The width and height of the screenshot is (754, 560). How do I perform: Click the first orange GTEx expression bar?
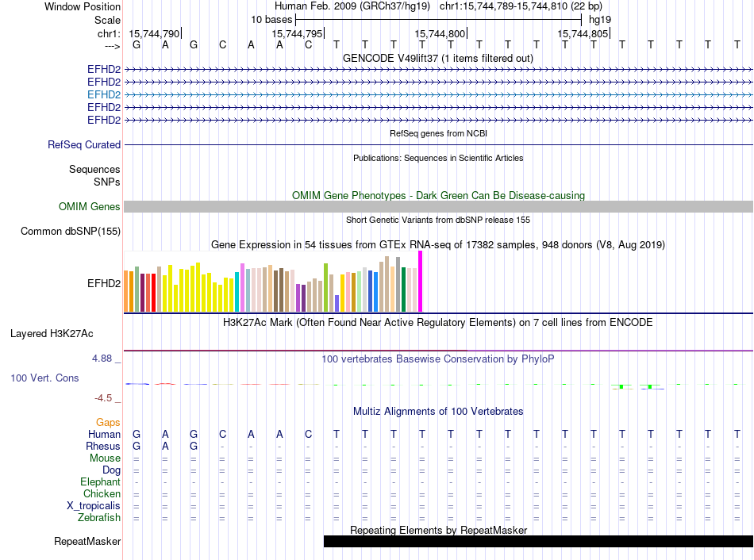(x=126, y=292)
